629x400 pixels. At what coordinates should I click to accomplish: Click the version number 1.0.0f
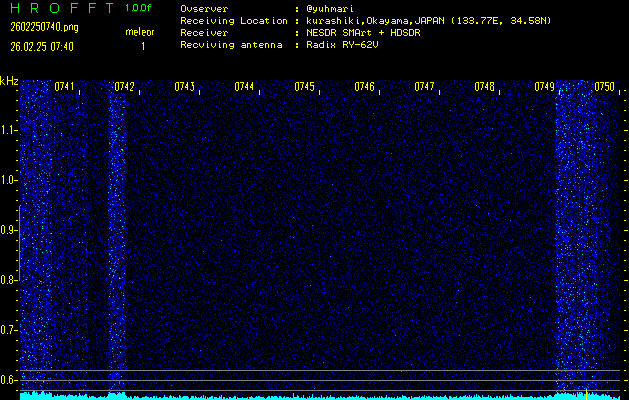tap(140, 8)
